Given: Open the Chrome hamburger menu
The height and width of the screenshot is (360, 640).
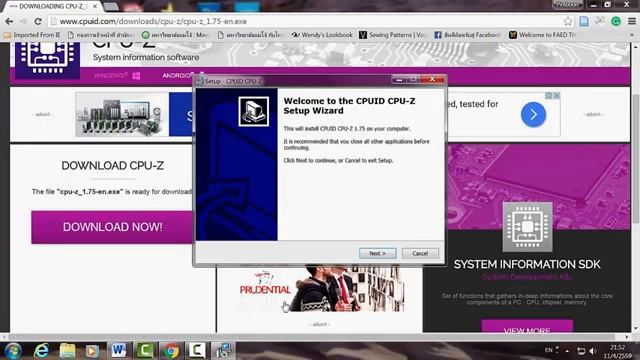Looking at the screenshot, I should (631, 21).
